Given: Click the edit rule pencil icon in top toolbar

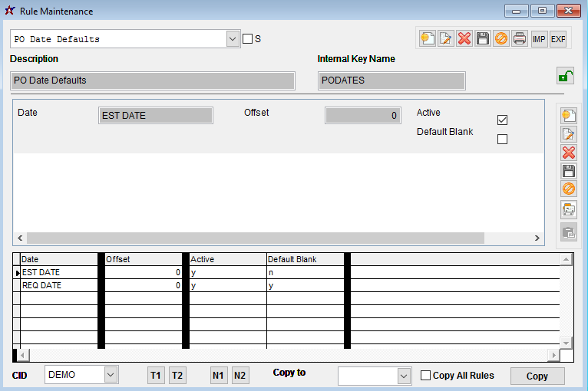Looking at the screenshot, I should 446,38.
